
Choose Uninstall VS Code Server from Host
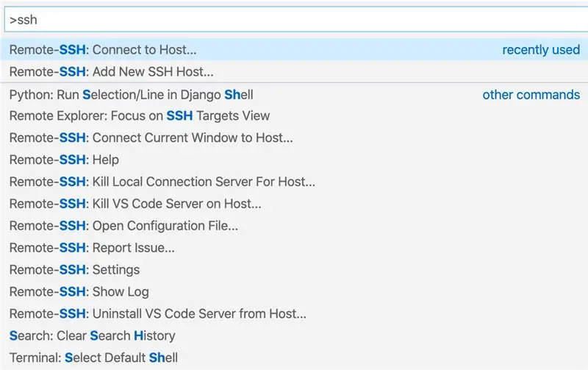point(294,313)
